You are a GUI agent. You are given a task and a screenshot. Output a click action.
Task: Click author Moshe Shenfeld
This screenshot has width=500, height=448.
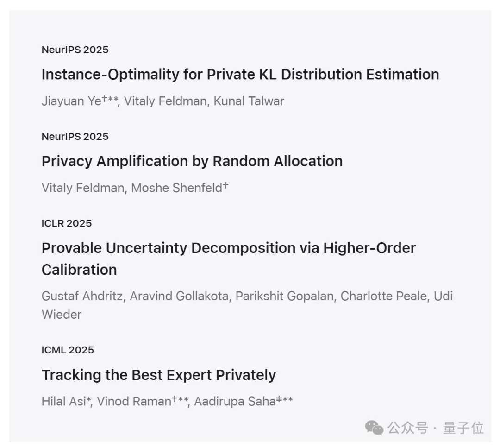click(x=176, y=188)
